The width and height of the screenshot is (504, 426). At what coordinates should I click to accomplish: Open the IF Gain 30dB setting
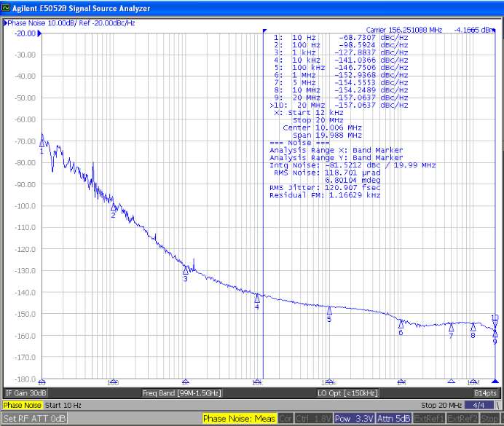[25, 393]
